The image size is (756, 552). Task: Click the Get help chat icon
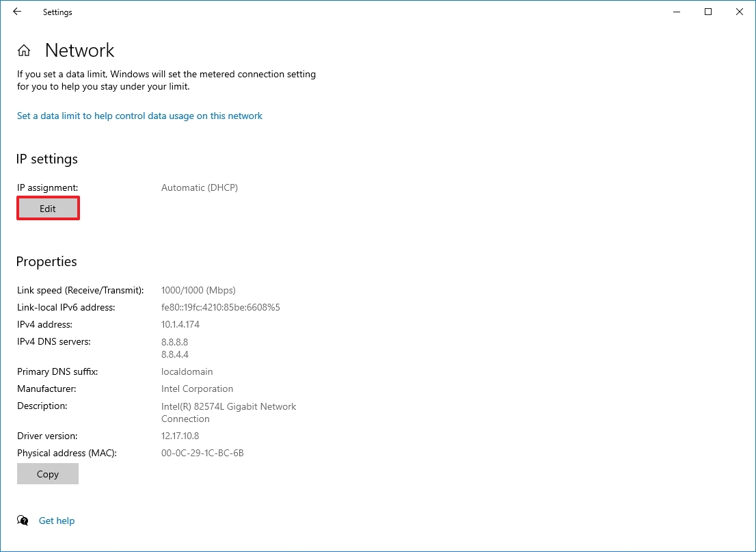[x=22, y=521]
